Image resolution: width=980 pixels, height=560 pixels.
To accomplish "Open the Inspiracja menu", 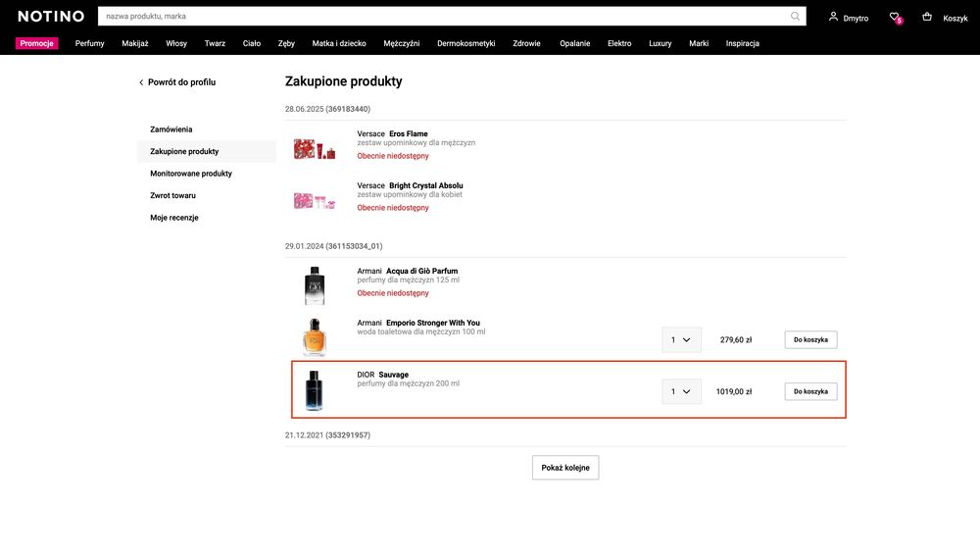I will (743, 43).
